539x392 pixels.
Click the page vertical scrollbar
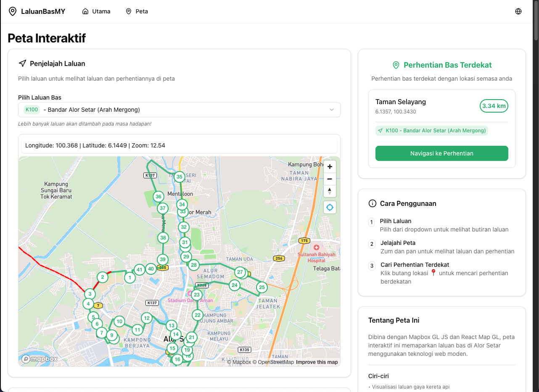pos(536,21)
